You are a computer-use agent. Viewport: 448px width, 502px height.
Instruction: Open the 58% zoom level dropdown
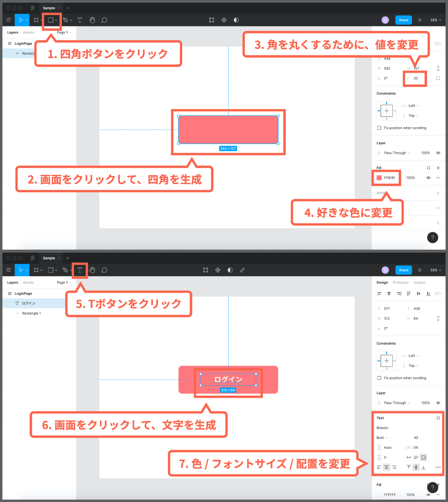click(435, 20)
